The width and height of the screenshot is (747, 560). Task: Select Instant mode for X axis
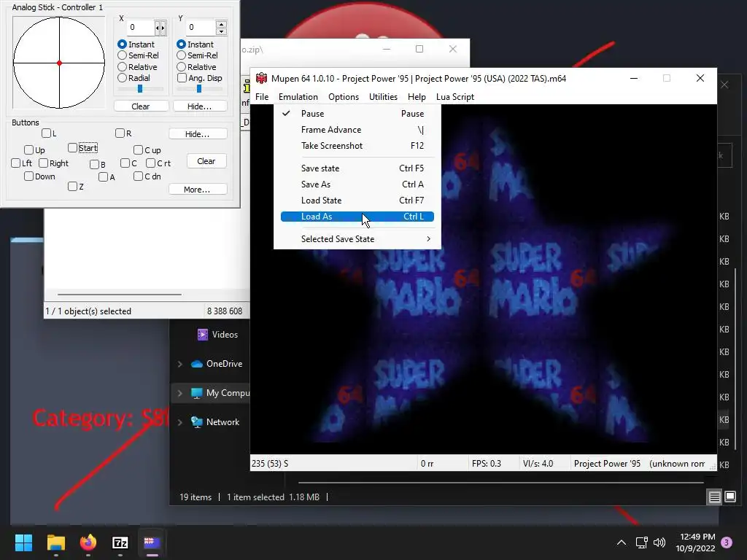[x=136, y=44]
